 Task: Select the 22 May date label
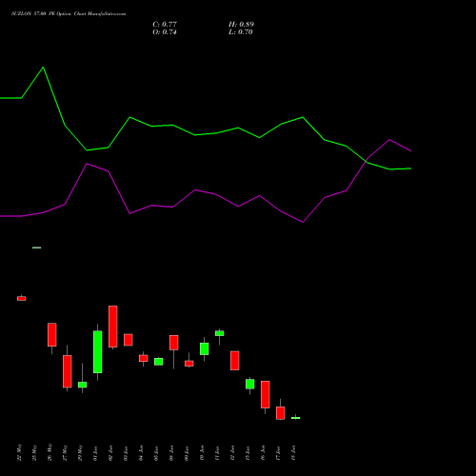(20, 452)
